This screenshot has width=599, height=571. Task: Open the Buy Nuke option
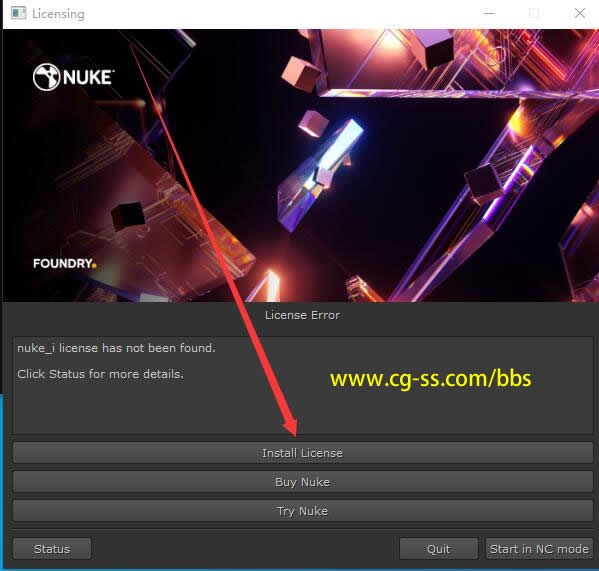tap(303, 482)
